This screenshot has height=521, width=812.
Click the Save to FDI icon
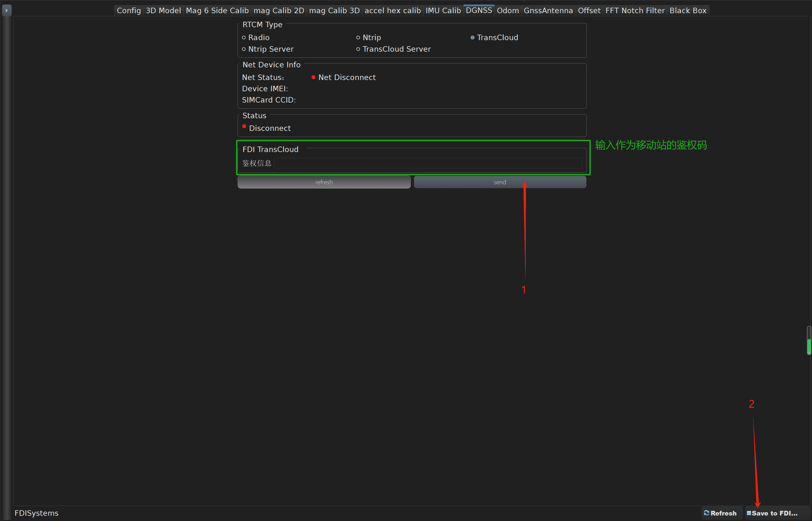click(749, 513)
